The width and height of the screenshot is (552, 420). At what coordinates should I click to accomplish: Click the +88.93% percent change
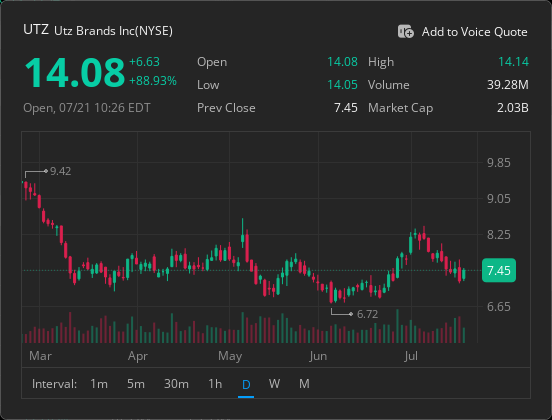pos(153,81)
